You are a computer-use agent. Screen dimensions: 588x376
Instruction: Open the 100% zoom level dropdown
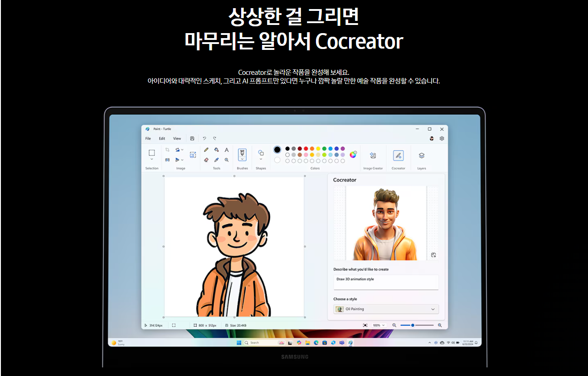(379, 325)
